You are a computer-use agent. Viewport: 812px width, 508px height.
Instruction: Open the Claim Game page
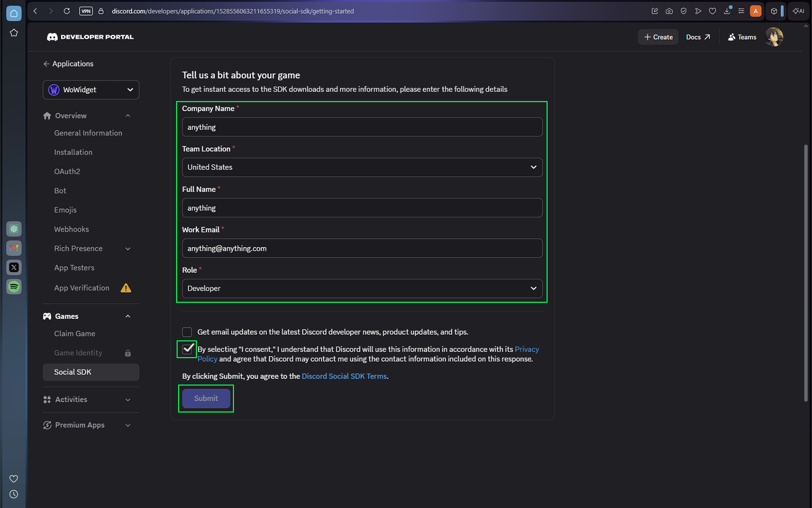coord(75,334)
